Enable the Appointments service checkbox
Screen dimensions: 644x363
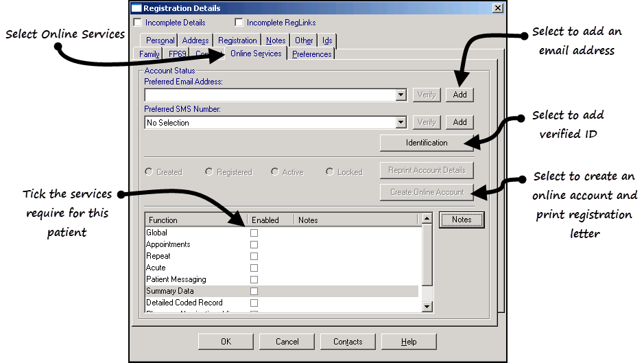click(x=254, y=244)
